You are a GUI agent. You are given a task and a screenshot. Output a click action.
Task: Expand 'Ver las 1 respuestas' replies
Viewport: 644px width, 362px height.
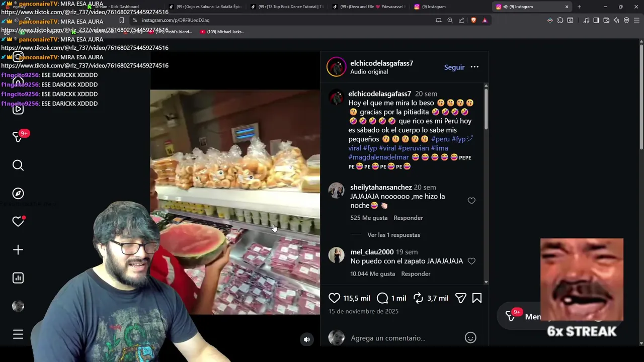393,235
